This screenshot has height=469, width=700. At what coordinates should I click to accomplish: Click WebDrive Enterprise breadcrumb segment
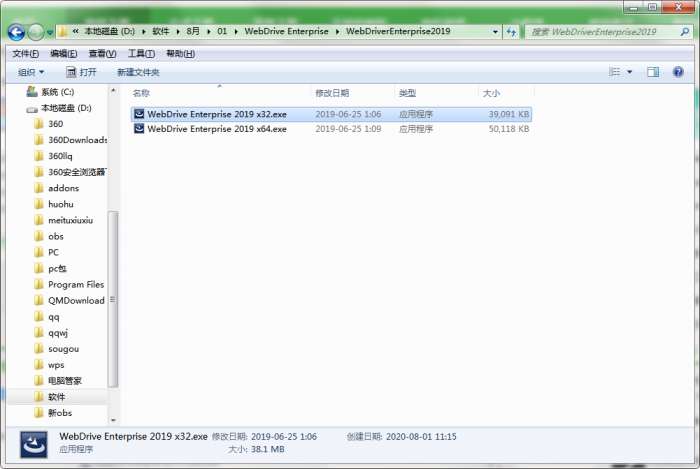pyautogui.click(x=286, y=32)
